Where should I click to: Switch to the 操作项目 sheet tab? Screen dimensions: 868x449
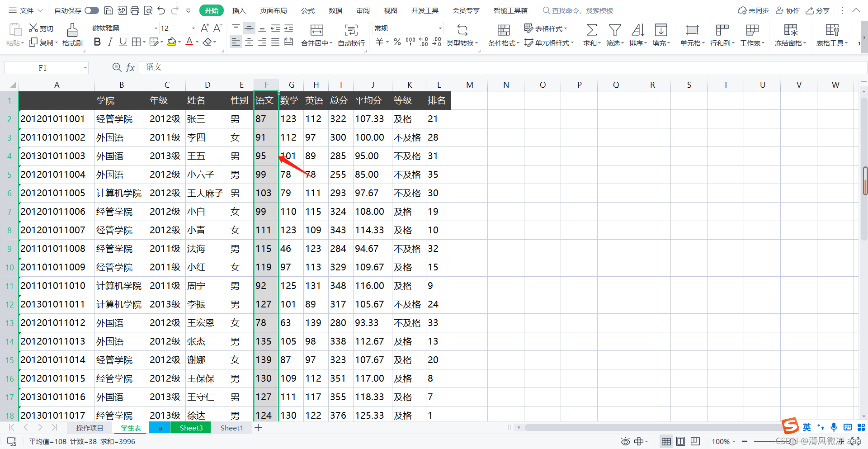pos(90,428)
